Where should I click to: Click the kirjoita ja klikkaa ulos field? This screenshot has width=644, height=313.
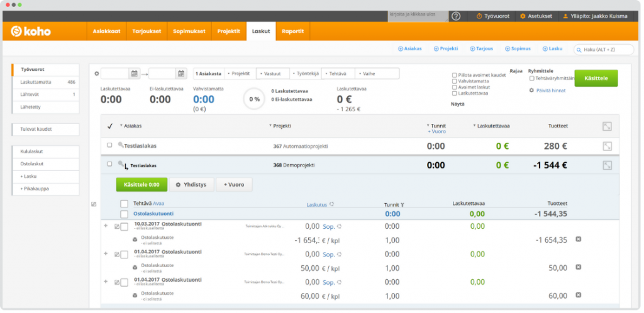click(x=418, y=16)
